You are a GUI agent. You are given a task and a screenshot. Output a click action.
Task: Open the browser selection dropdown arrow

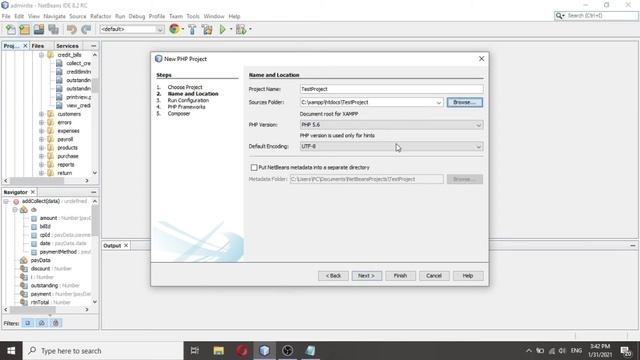tap(182, 29)
